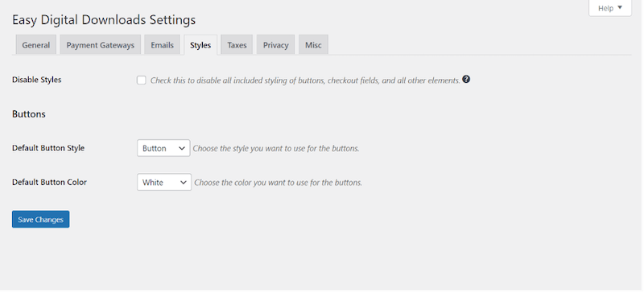Click the Default Button Style label

coord(48,148)
